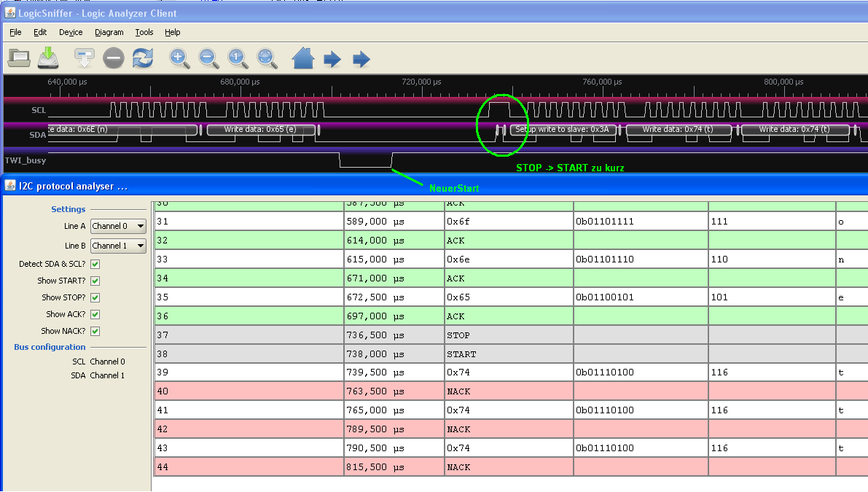Open the Line B channel dropdown
This screenshot has height=492, width=868.
118,245
